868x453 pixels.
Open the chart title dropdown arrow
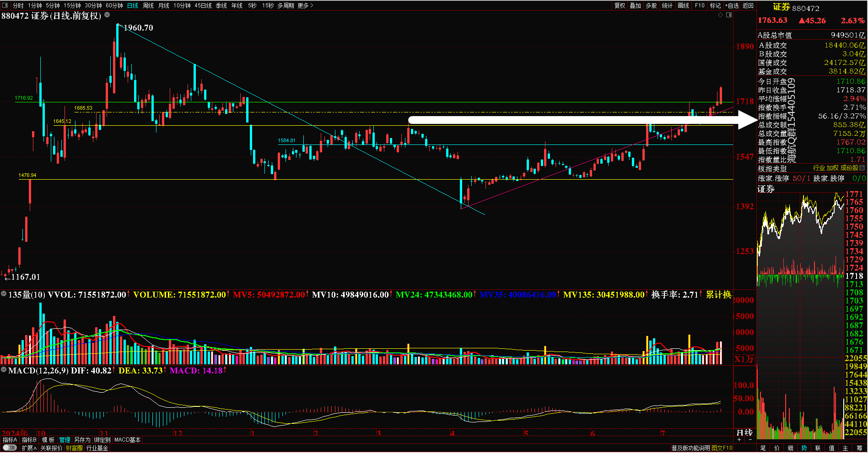107,15
